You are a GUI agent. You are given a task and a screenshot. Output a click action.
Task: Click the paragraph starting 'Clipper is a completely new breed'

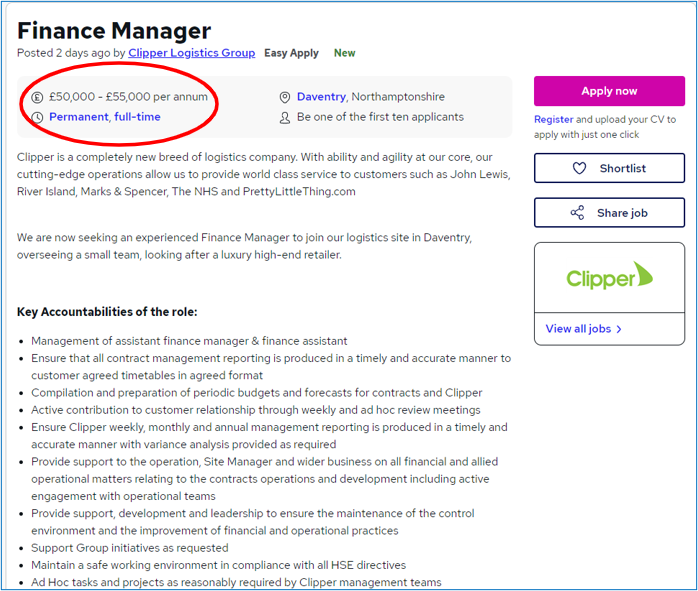click(x=264, y=174)
